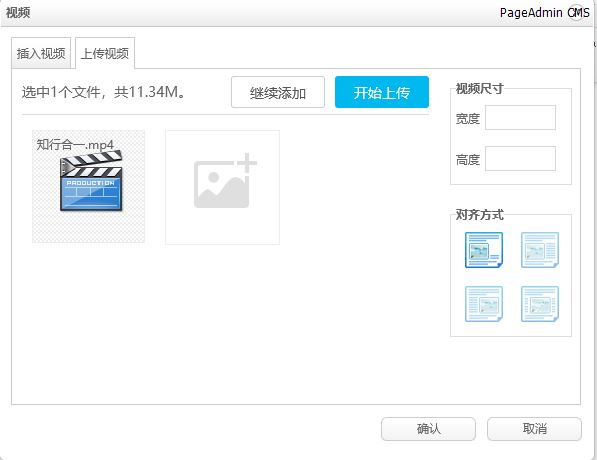597x460 pixels.
Task: Focus the 高度 height input field
Action: pos(520,158)
